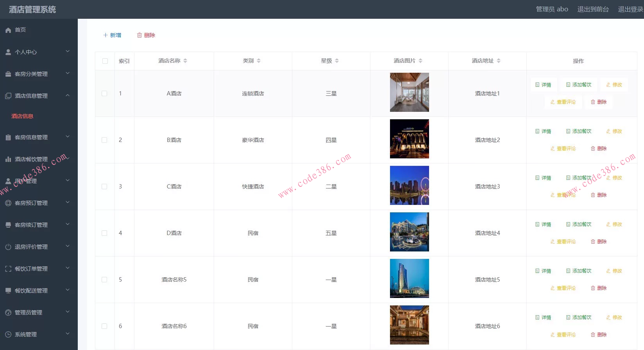The height and width of the screenshot is (350, 644).
Task: Click the person icon beside 个人中心
Action: pos(8,52)
